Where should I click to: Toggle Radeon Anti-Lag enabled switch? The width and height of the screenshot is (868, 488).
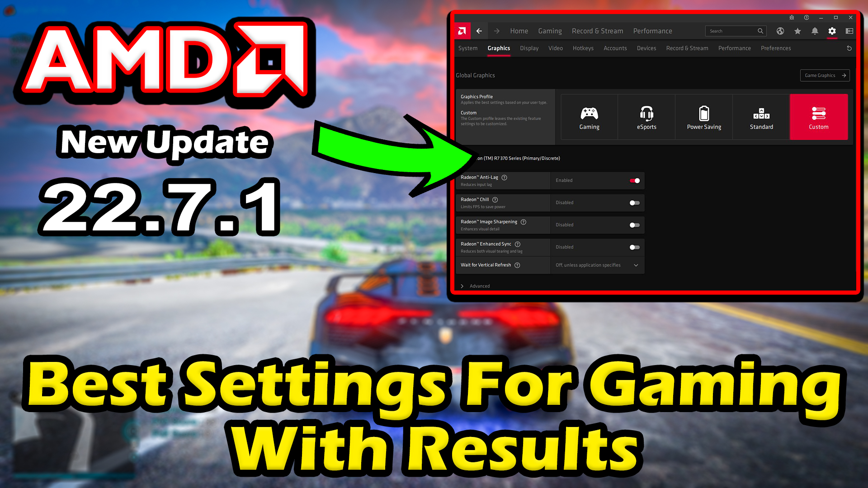[x=634, y=180]
